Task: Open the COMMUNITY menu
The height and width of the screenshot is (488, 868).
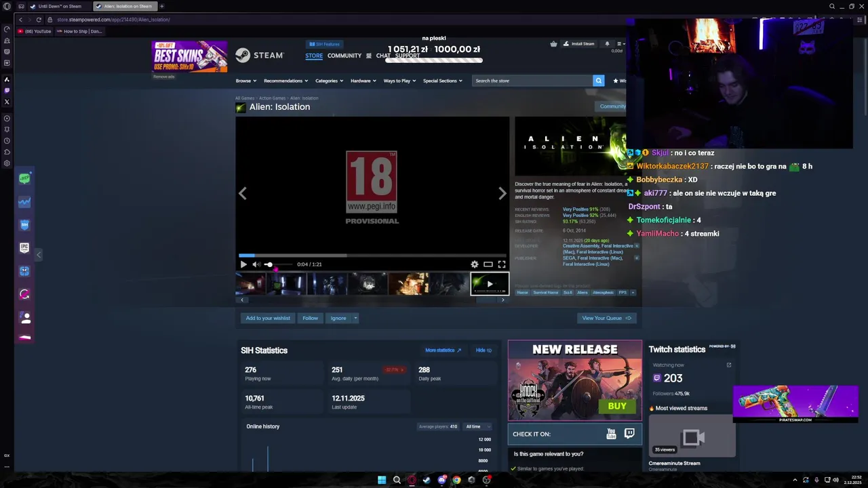Action: pos(344,56)
